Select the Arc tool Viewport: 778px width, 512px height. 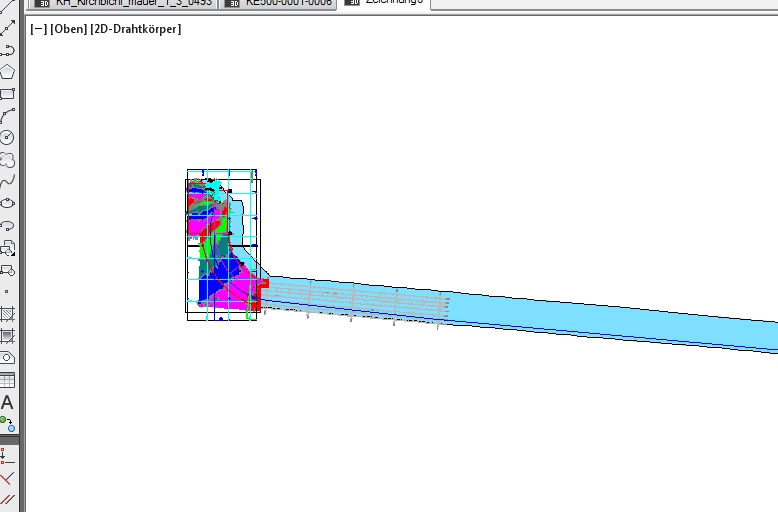[7, 116]
